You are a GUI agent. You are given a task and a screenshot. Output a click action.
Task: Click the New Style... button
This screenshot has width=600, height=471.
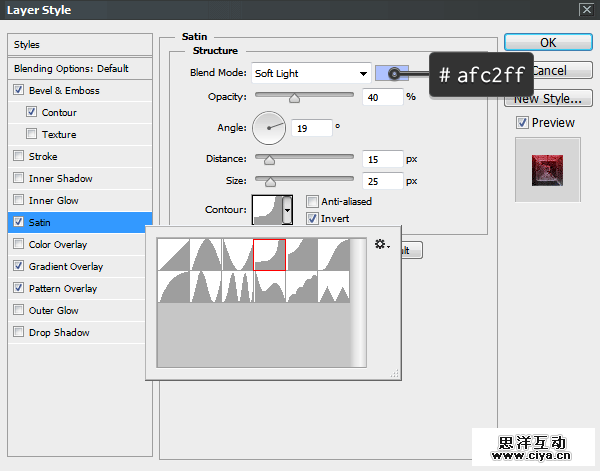547,99
